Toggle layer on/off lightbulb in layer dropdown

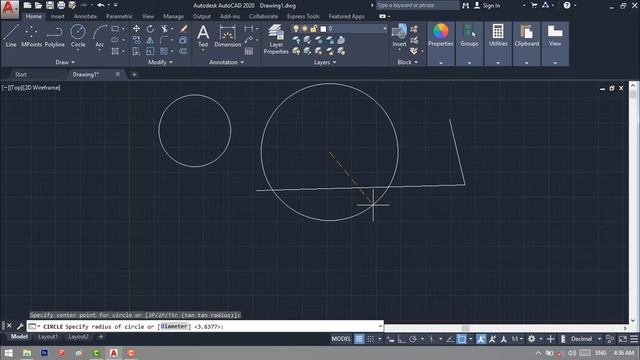[x=296, y=29]
